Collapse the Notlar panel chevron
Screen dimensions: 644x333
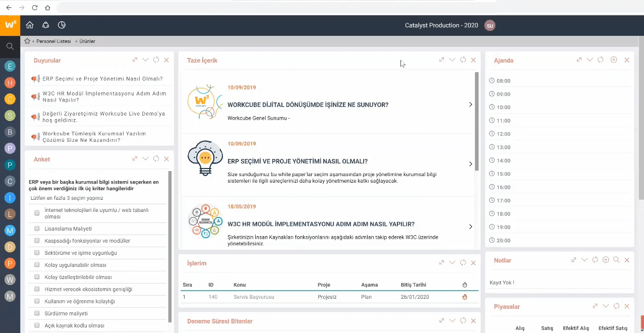coord(584,260)
